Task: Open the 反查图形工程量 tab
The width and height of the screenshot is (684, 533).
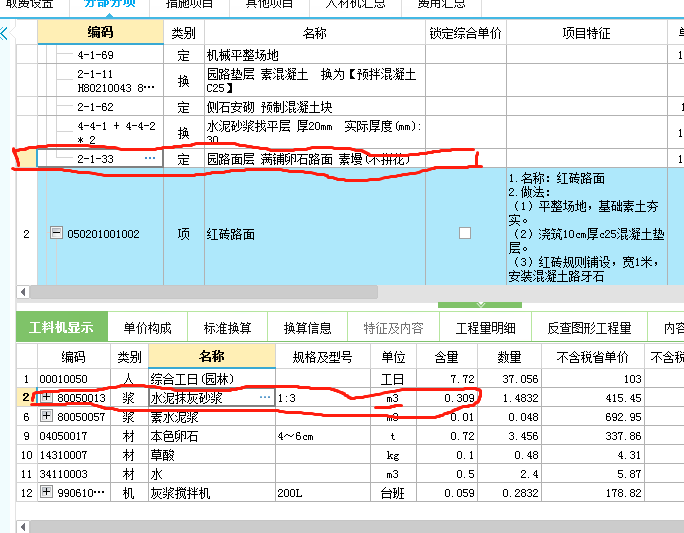Action: pos(589,328)
